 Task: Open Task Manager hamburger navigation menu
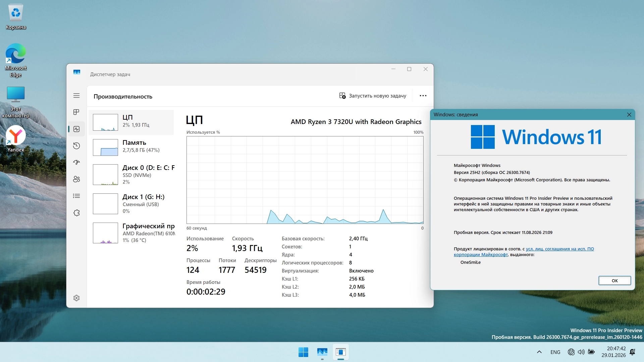76,96
